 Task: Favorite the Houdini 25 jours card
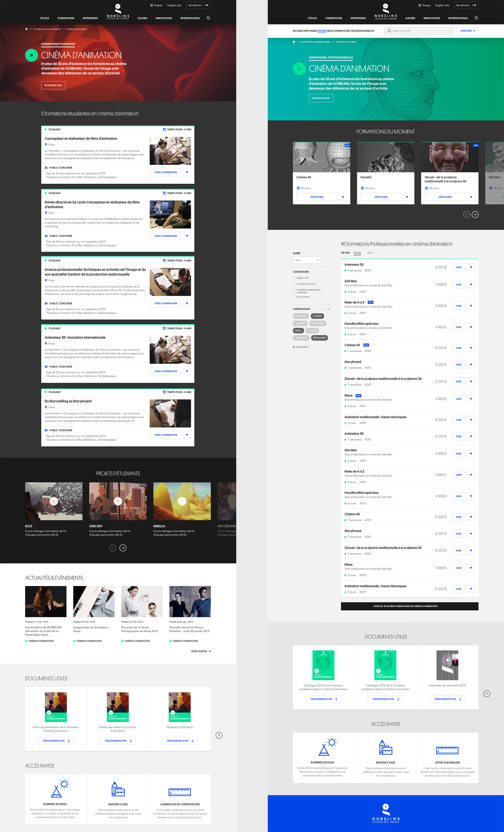click(x=407, y=197)
